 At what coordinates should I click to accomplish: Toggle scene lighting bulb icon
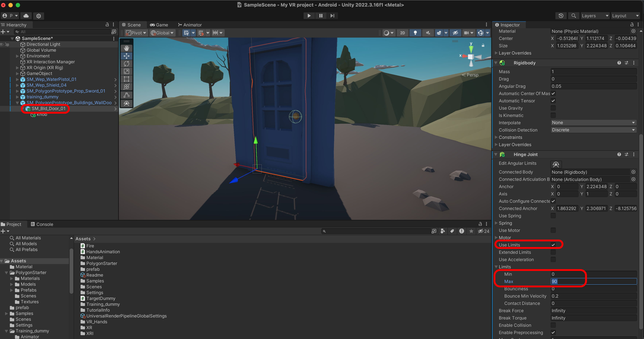(x=415, y=33)
